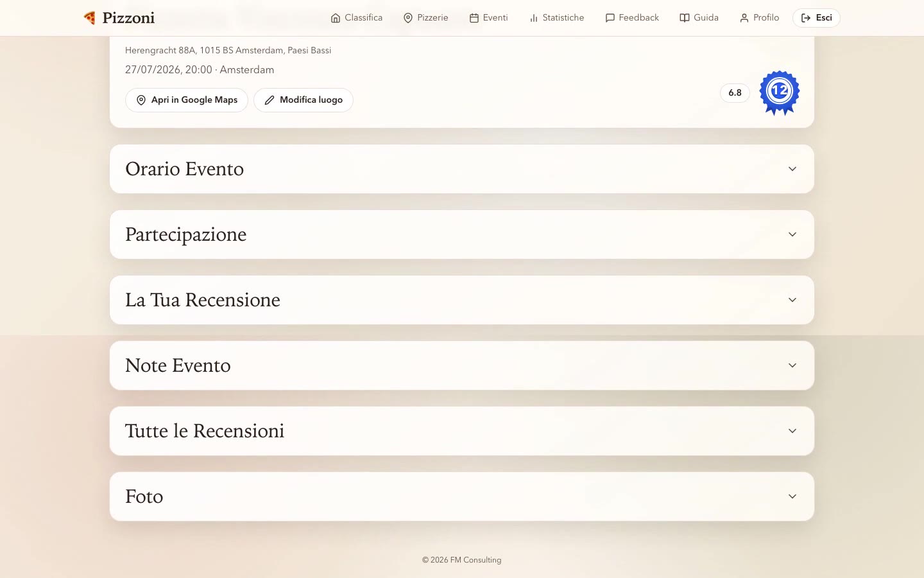This screenshot has width=924, height=578.
Task: Click the calendar icon beside Eventi
Action: [474, 18]
